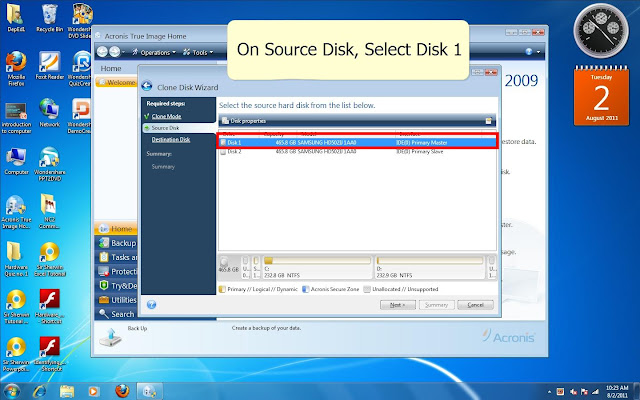Show hidden tray icons arrow

pyautogui.click(x=549, y=392)
